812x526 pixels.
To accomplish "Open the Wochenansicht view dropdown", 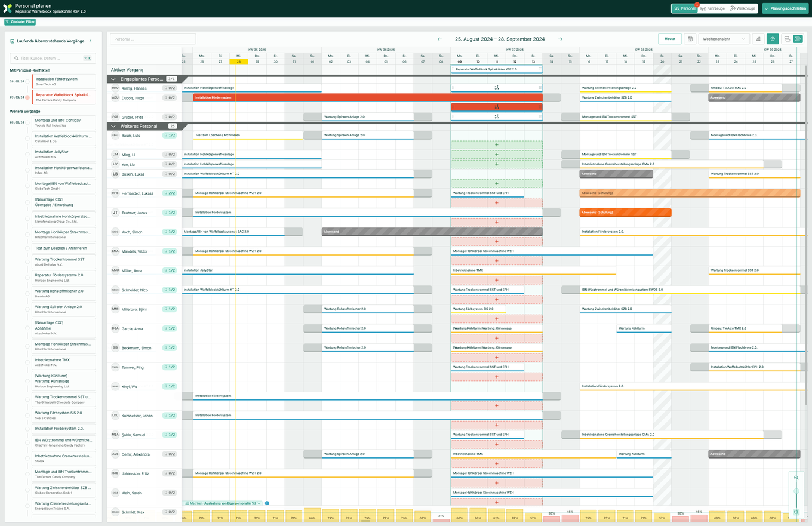I will 724,39.
